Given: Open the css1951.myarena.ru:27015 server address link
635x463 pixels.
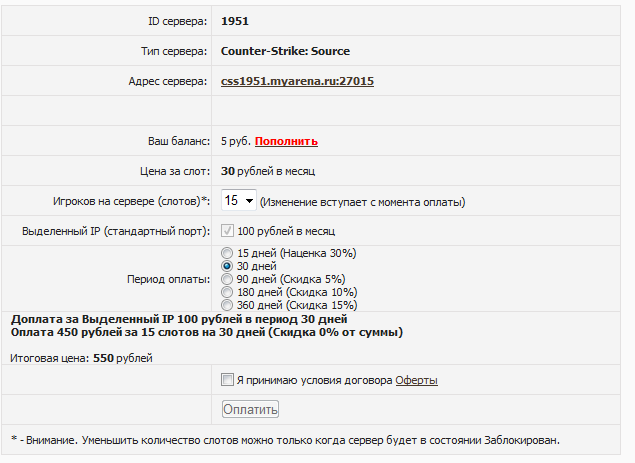Looking at the screenshot, I should pos(297,81).
